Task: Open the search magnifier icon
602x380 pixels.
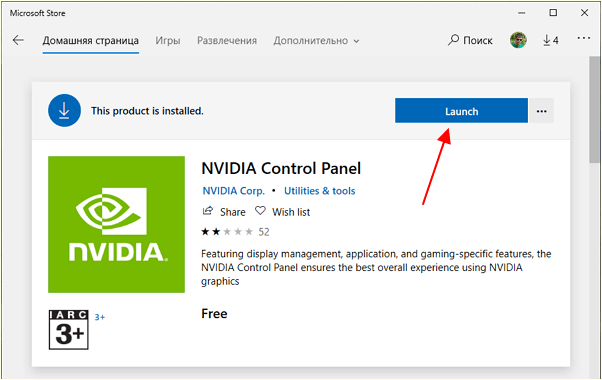Action: click(x=453, y=40)
